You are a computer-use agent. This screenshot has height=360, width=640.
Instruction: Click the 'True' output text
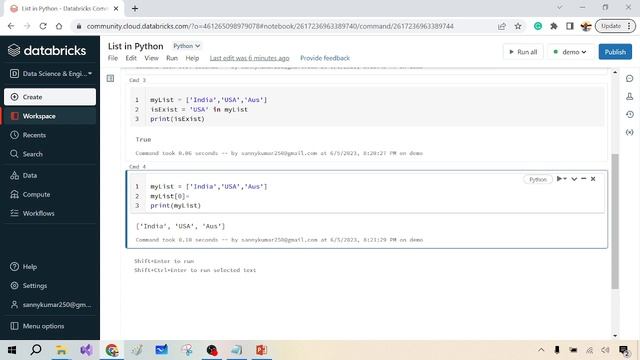(x=143, y=139)
